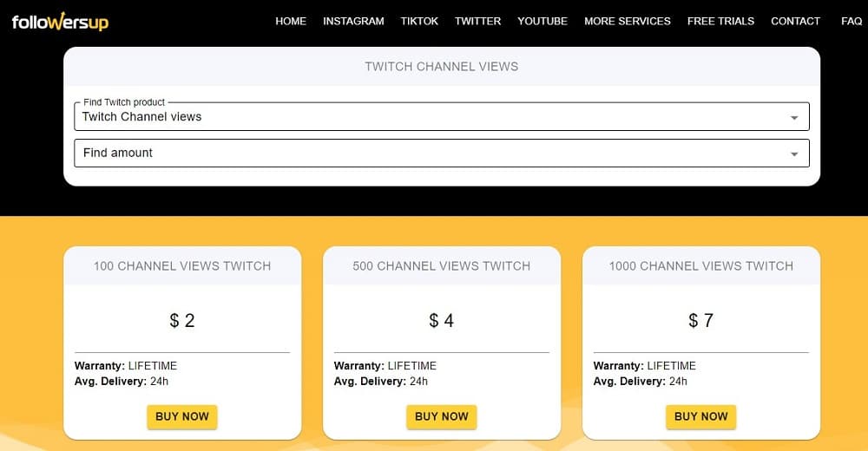Select TWITTER in the navigation bar
The height and width of the screenshot is (451, 868).
(x=477, y=21)
